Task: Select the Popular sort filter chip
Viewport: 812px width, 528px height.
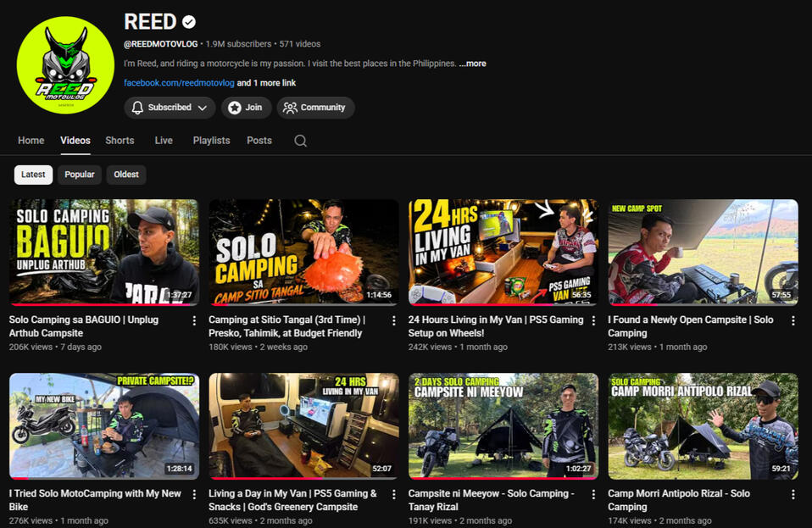Action: click(79, 175)
